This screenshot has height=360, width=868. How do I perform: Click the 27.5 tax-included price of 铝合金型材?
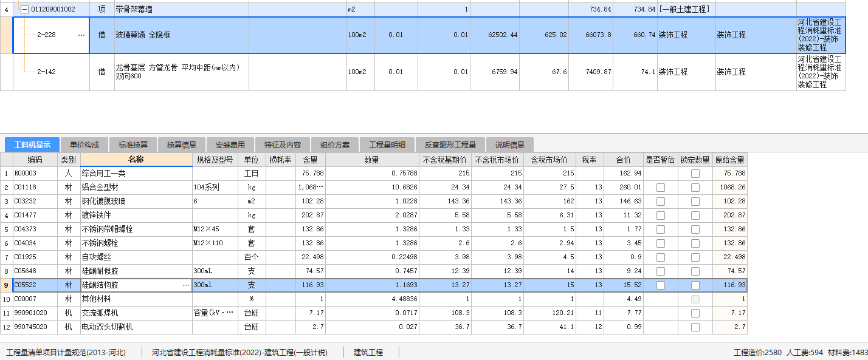pyautogui.click(x=549, y=188)
